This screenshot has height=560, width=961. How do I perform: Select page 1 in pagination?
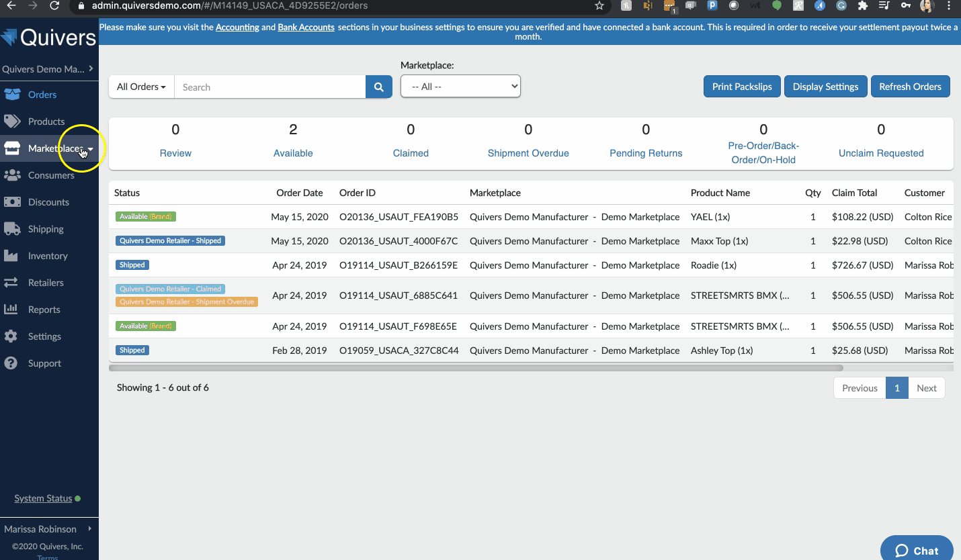pos(897,388)
